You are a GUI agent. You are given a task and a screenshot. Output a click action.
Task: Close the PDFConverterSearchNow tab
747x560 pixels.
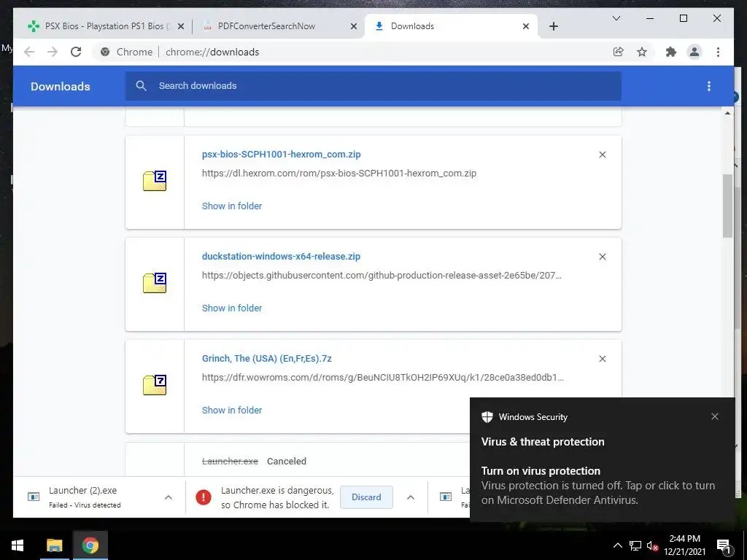[x=354, y=27]
